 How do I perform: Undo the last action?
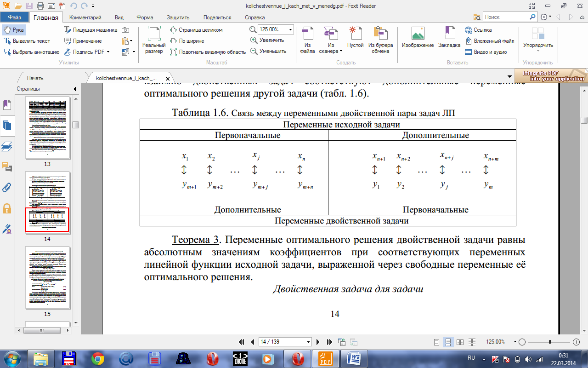[73, 6]
